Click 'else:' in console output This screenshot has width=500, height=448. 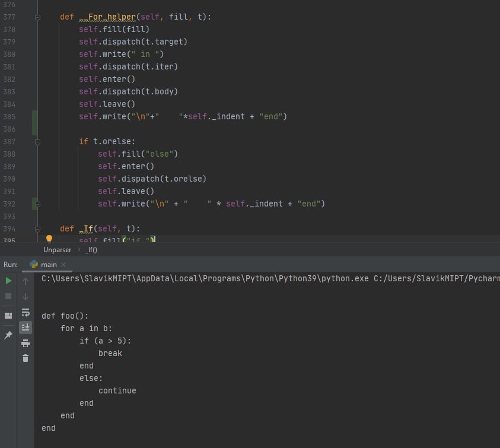(91, 378)
